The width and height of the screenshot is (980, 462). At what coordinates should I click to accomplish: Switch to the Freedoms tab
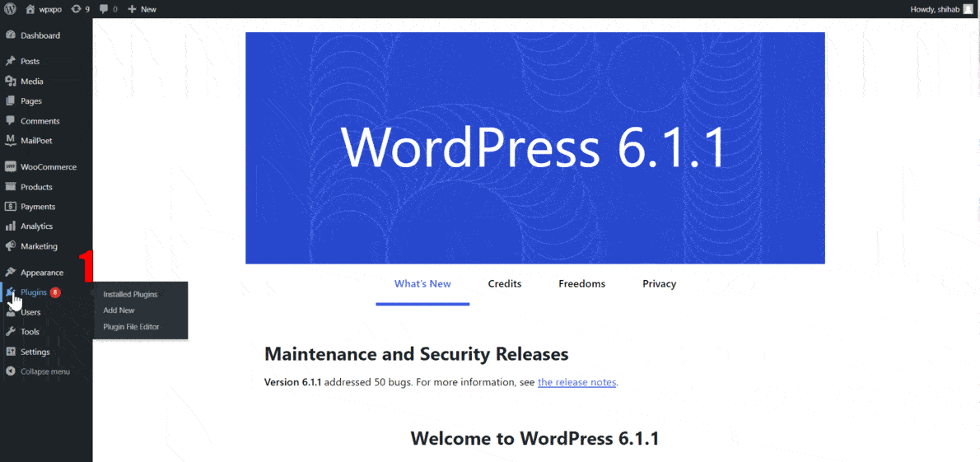pos(582,284)
